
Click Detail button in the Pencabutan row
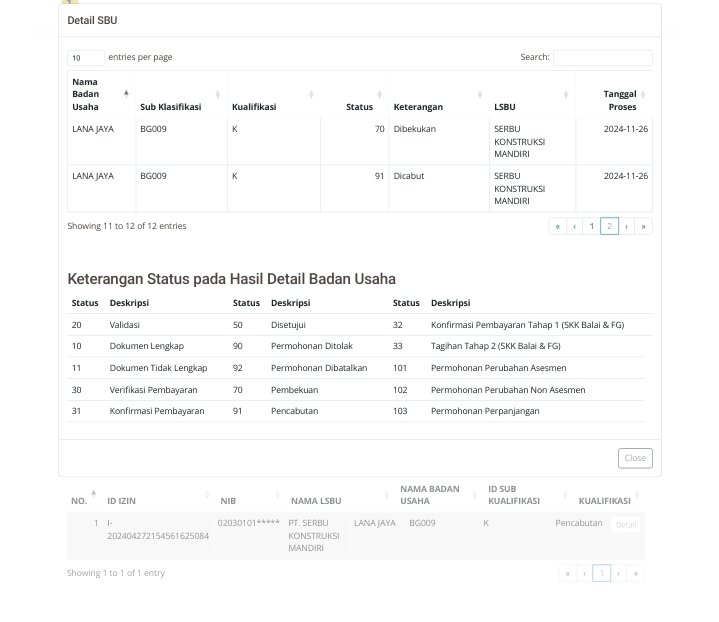pos(626,525)
